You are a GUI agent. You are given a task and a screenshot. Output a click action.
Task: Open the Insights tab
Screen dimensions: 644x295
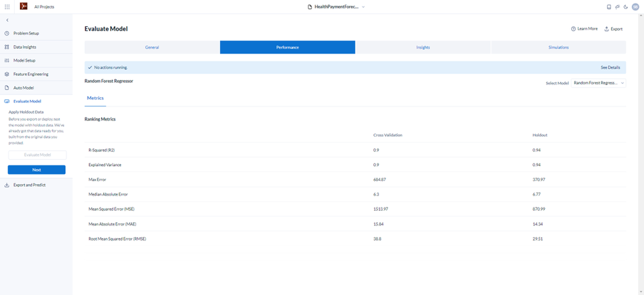tap(423, 47)
